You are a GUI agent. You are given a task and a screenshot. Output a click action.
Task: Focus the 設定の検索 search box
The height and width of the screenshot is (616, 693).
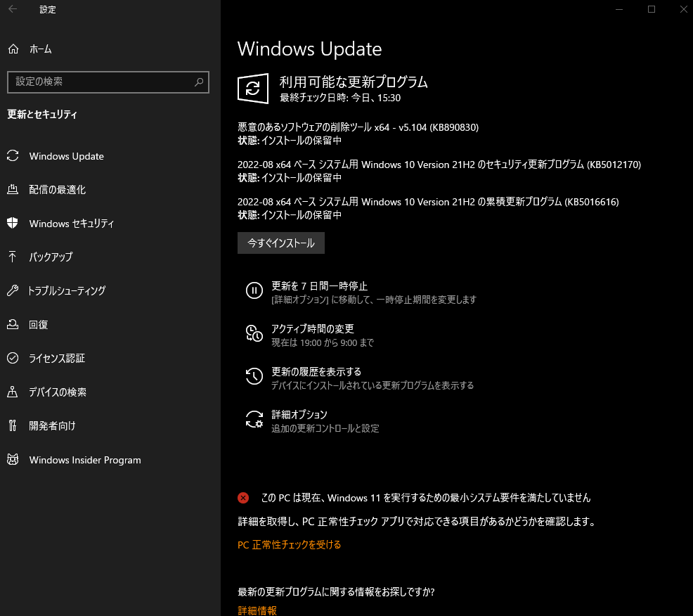click(x=108, y=82)
